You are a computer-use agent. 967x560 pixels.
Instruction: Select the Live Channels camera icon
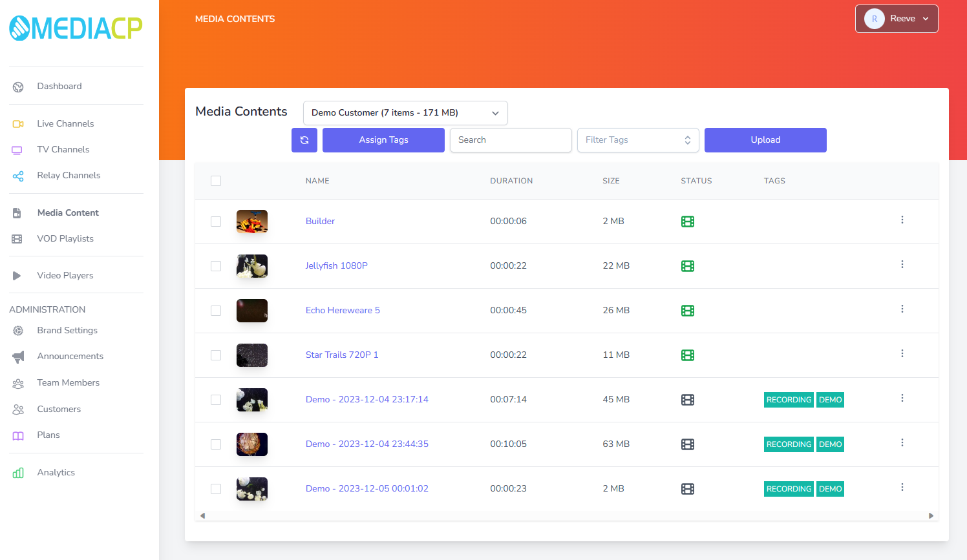click(19, 123)
